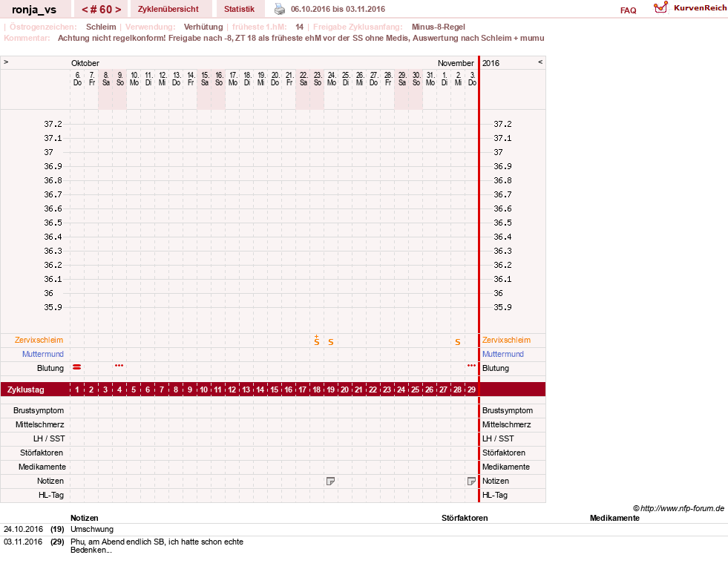Click the date range '06.10.2016 bis 03.11.2016'
728x572 pixels.
coord(338,9)
